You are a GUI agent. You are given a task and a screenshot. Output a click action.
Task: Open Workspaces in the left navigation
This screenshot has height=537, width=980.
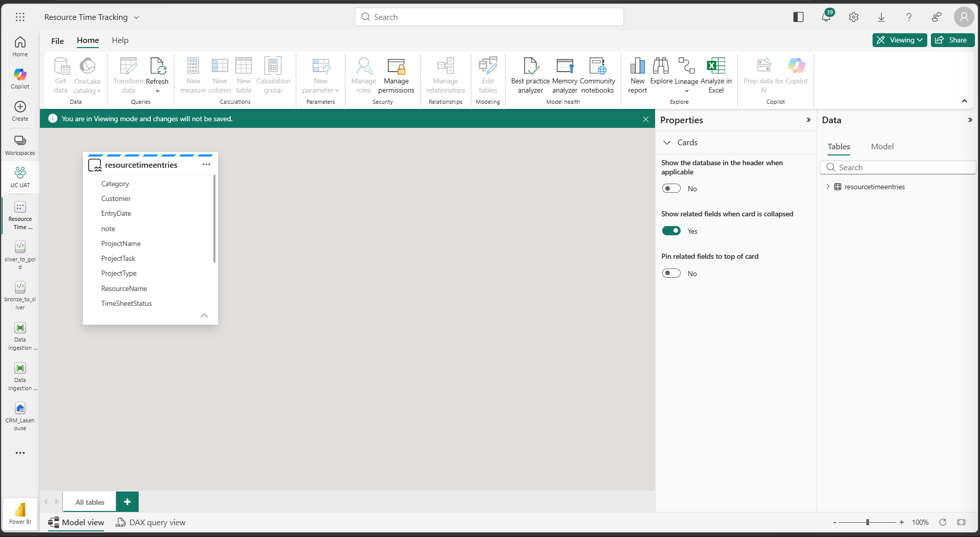20,145
